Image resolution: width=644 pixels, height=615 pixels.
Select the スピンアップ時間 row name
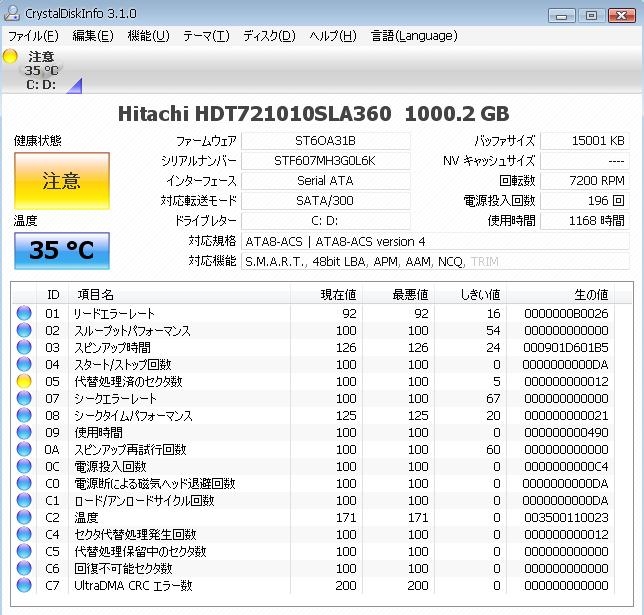pyautogui.click(x=112, y=348)
